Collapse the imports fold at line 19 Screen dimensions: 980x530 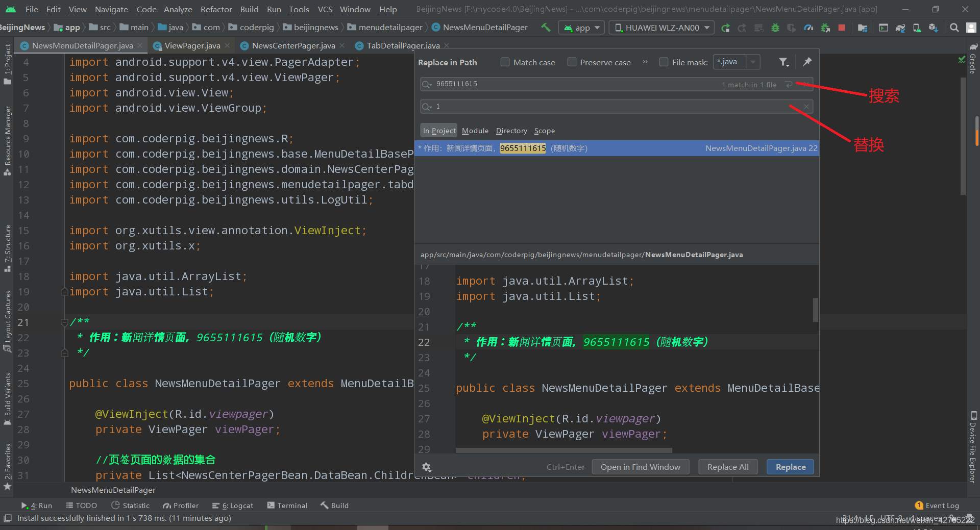[x=65, y=292]
